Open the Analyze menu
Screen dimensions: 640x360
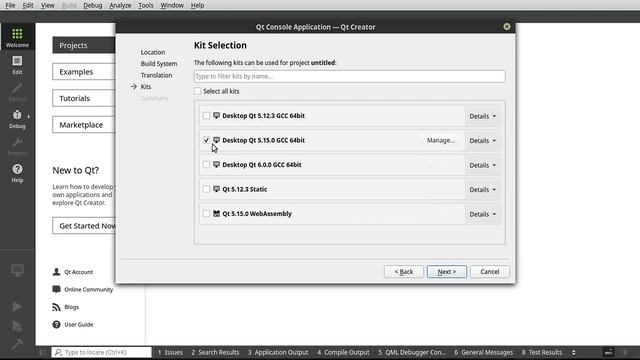click(x=120, y=5)
